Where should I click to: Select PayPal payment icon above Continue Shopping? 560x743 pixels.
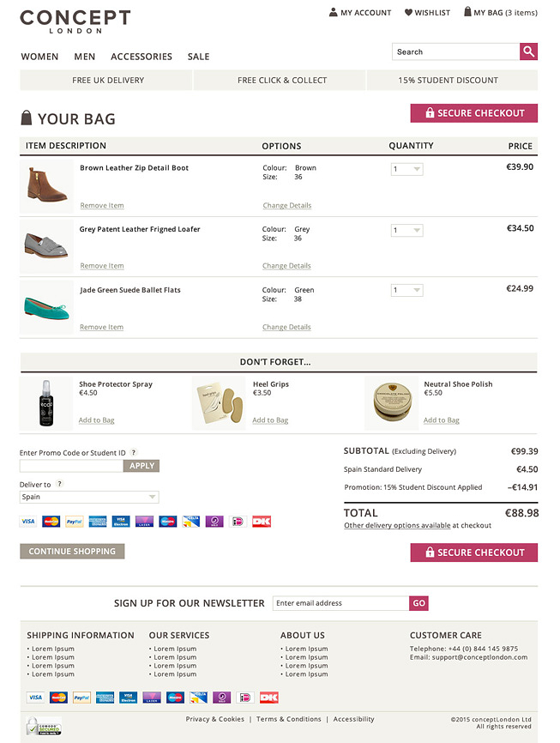coord(75,522)
